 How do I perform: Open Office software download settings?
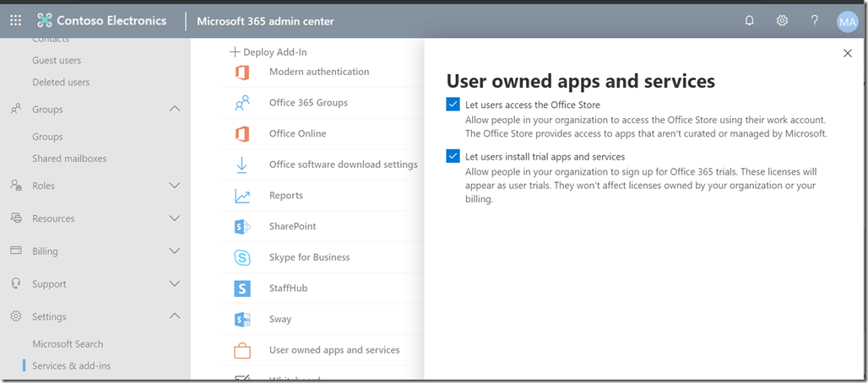[x=343, y=165]
